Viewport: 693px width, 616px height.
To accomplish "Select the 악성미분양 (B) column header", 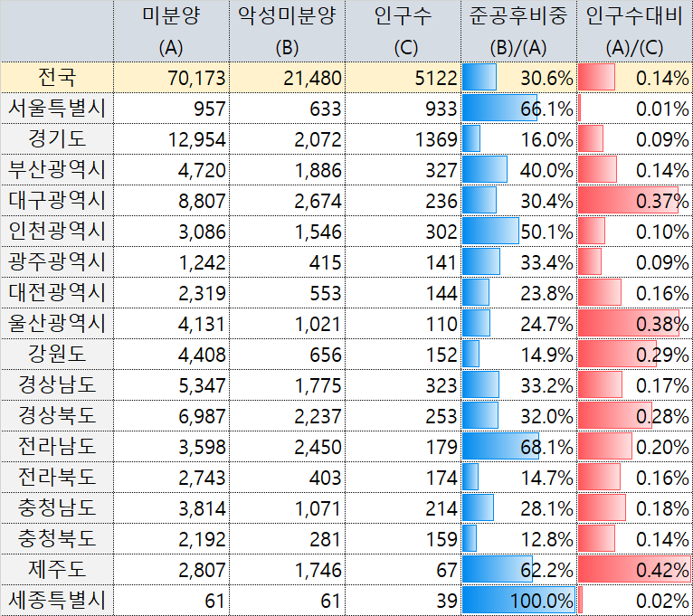I will 288,31.
